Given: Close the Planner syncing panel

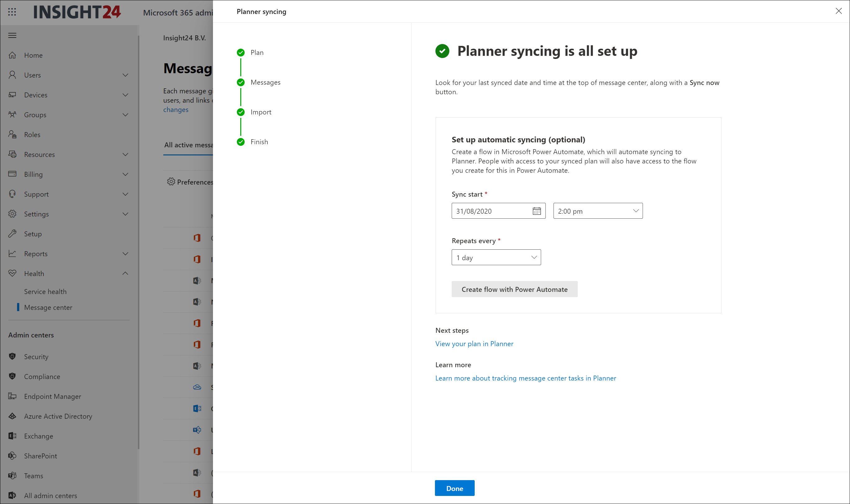Looking at the screenshot, I should coord(839,11).
